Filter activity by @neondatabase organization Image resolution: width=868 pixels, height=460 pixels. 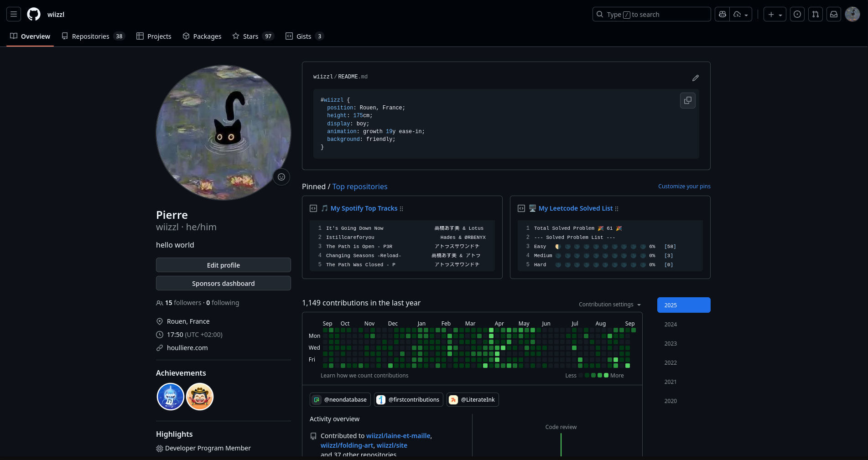pyautogui.click(x=340, y=400)
